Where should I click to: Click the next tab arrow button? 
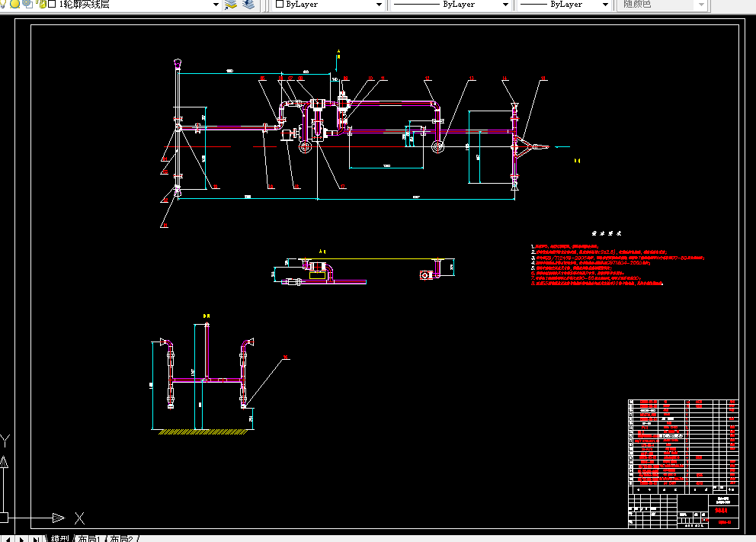[21, 539]
